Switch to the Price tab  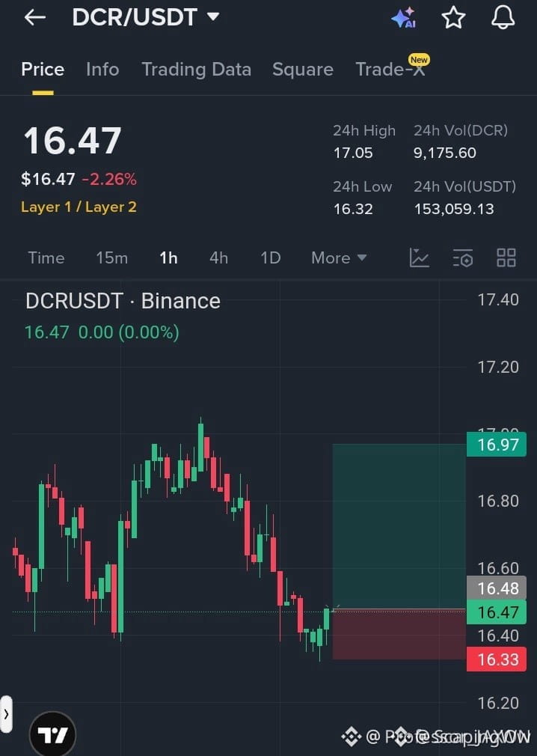coord(43,70)
